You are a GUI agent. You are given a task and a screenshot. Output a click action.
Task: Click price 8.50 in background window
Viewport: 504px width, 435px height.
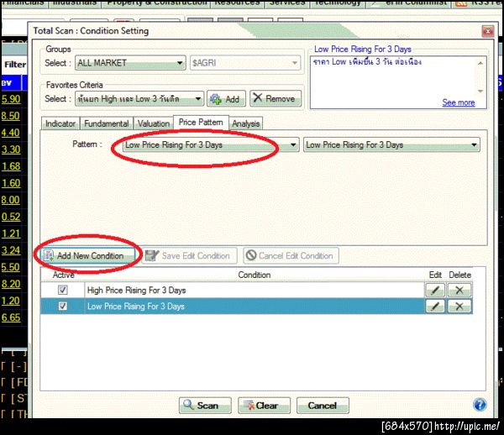(x=11, y=116)
